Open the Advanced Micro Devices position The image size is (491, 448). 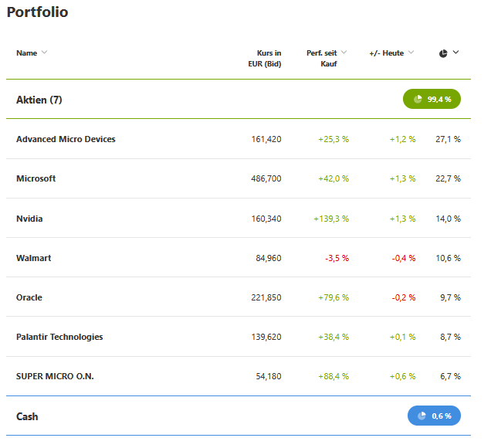coord(66,139)
